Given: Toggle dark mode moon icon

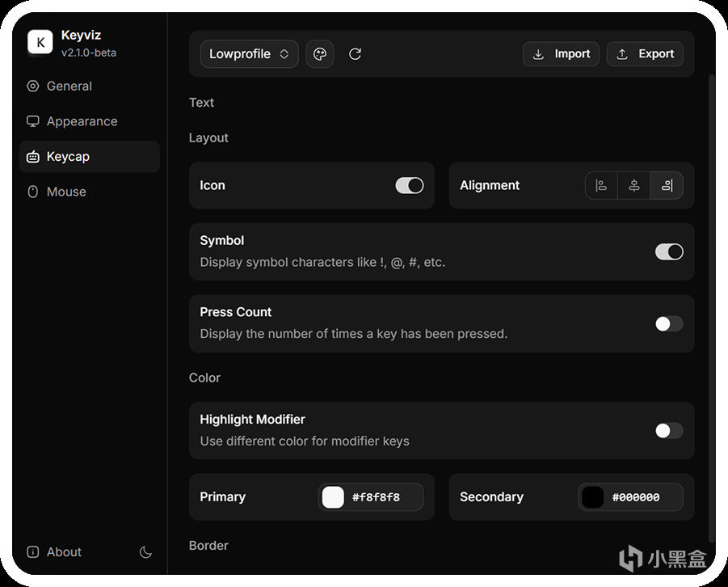Looking at the screenshot, I should (145, 551).
